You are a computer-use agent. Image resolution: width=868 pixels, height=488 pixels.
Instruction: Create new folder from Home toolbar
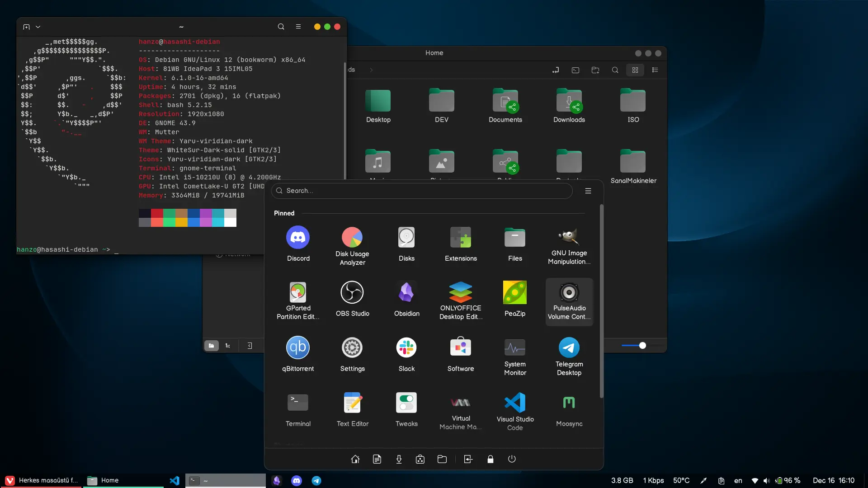click(595, 70)
